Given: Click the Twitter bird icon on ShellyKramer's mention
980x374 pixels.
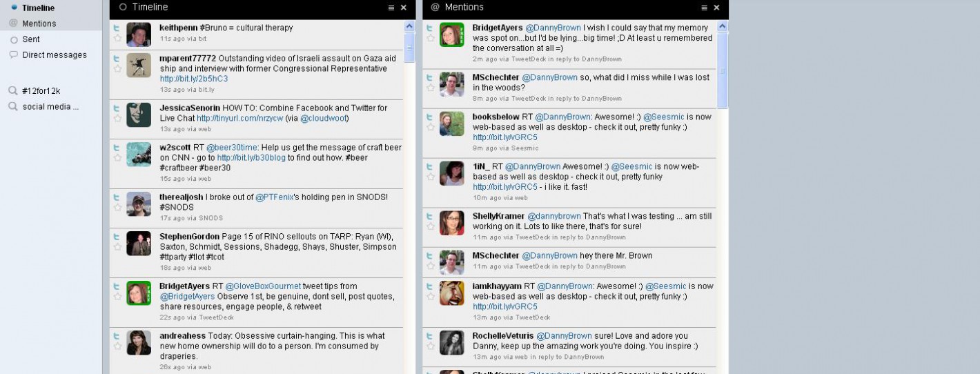Looking at the screenshot, I should [431, 216].
